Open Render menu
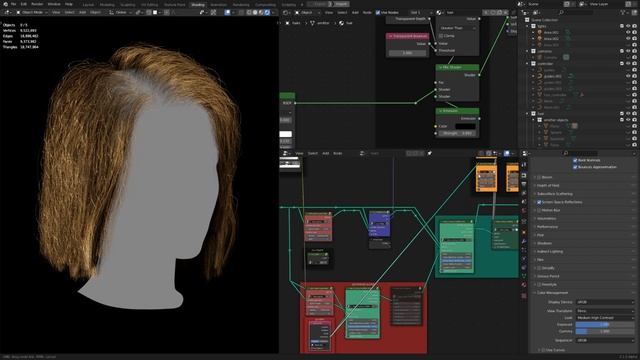 (x=37, y=4)
